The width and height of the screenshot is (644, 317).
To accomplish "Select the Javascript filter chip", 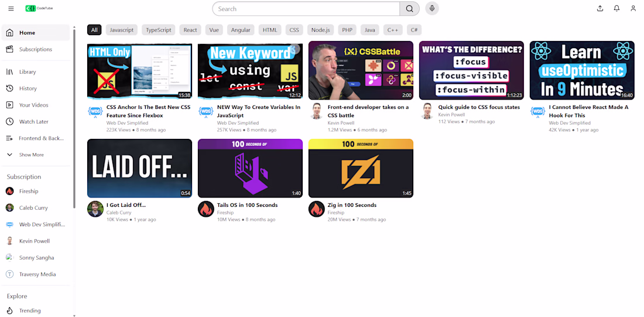I will click(x=122, y=30).
